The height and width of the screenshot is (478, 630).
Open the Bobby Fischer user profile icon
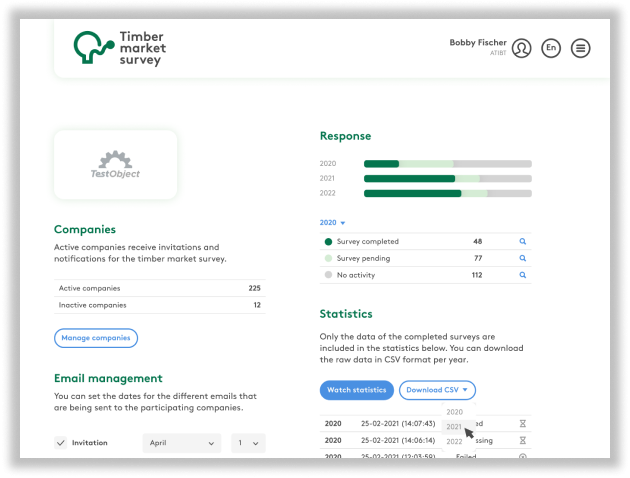coord(522,48)
